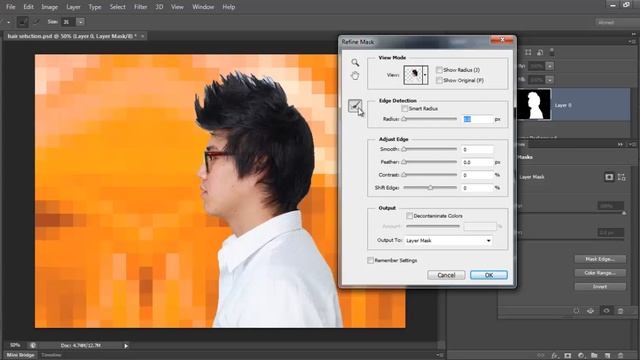Load selection from mask icon
Viewport: 640px width, 360px height.
(x=576, y=311)
